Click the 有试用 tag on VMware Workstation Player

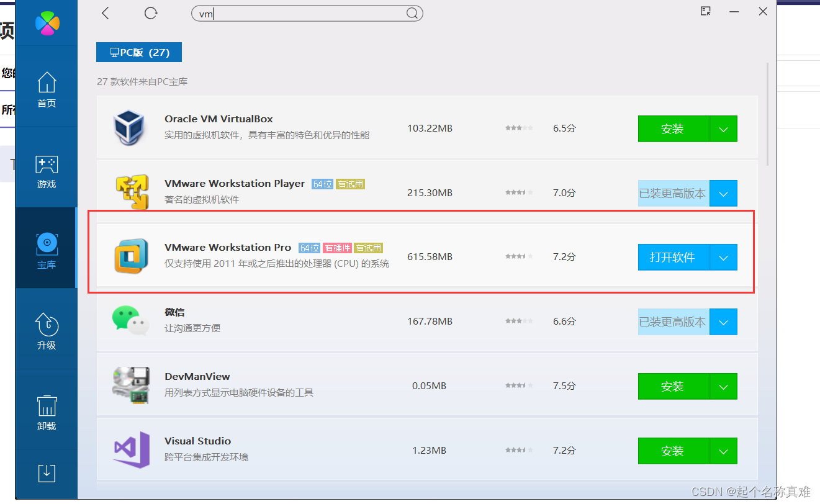[x=350, y=184]
